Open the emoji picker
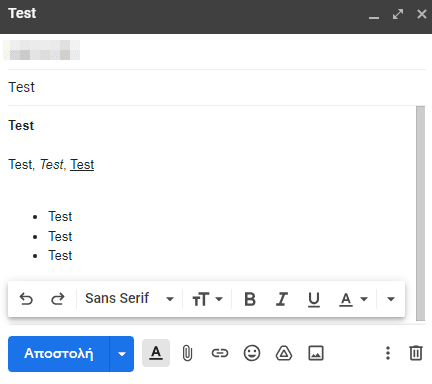This screenshot has width=432, height=384. click(252, 353)
